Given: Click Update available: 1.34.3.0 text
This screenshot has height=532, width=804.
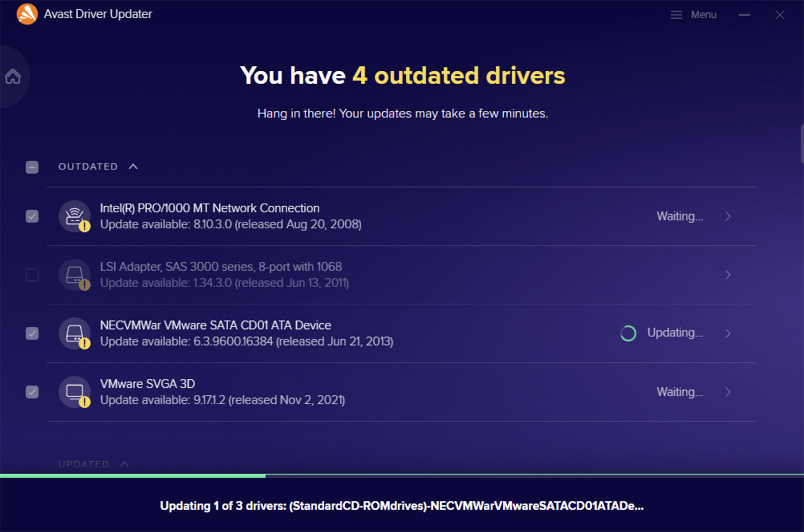Looking at the screenshot, I should tap(224, 283).
